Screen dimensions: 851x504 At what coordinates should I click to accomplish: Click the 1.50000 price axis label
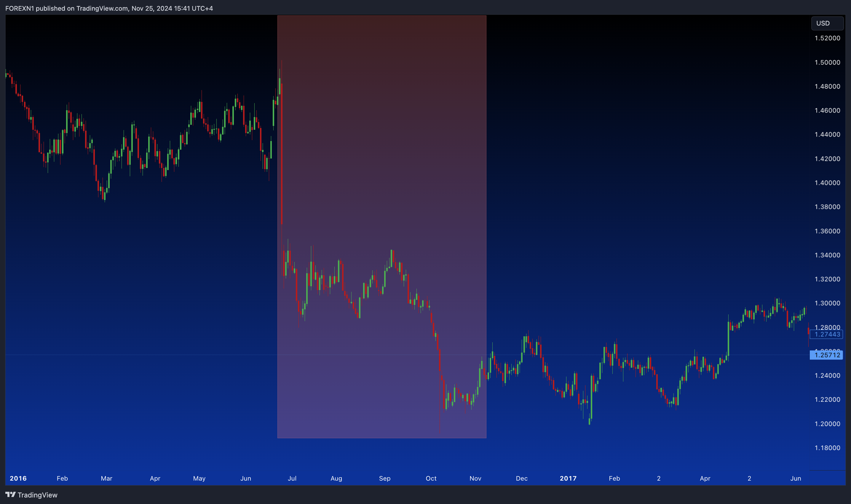coord(827,62)
